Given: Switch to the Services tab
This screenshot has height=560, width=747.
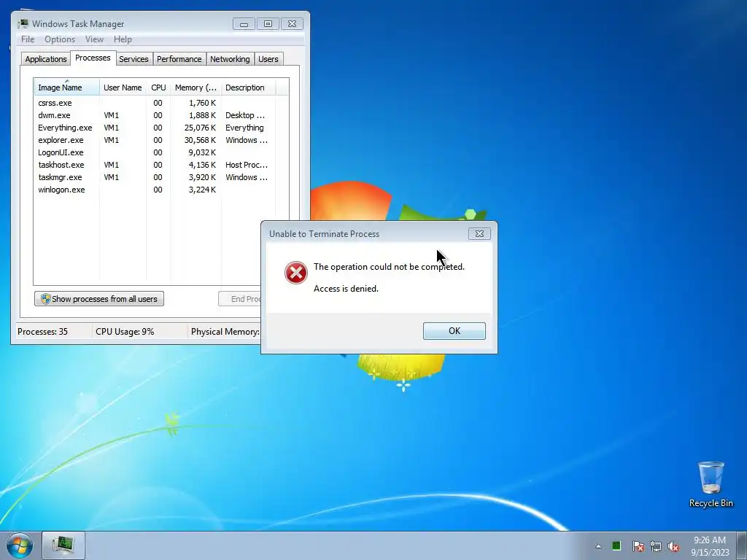Looking at the screenshot, I should 133,59.
